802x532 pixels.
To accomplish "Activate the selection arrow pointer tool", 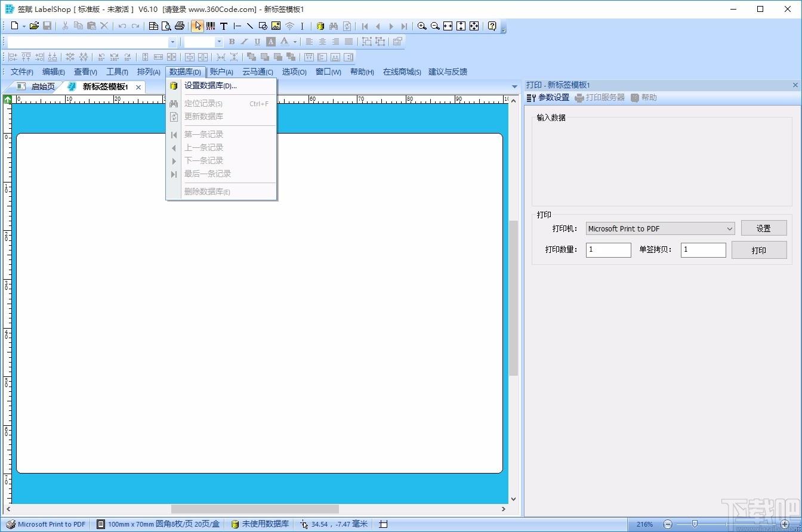I will click(x=198, y=26).
